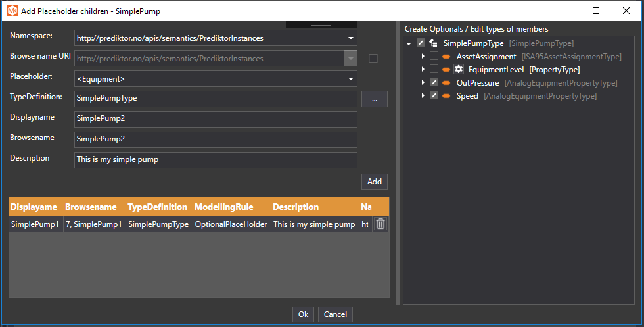Viewport: 644px width, 327px height.
Task: Uncheck the OutPressure member checkbox
Action: [x=434, y=83]
